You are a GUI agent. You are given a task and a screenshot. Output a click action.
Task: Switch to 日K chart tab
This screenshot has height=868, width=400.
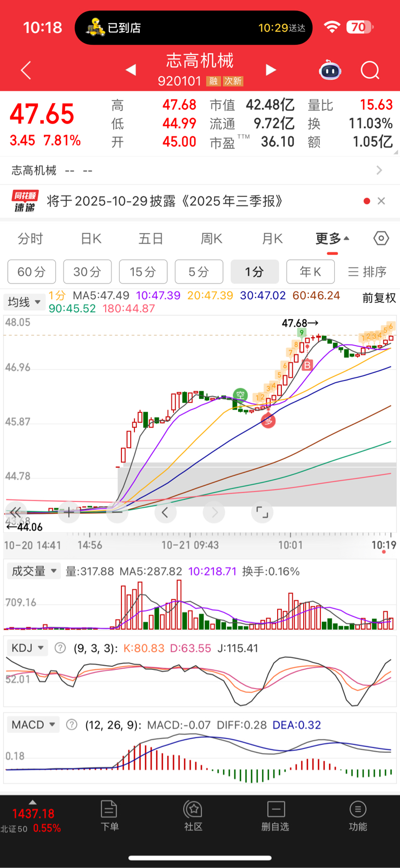click(91, 239)
